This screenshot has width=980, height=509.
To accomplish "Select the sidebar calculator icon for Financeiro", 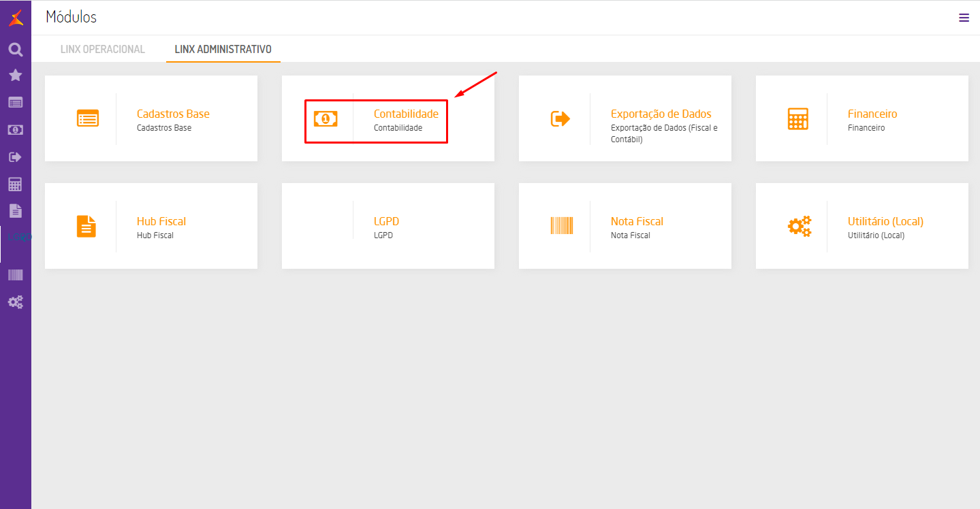I will (x=15, y=184).
